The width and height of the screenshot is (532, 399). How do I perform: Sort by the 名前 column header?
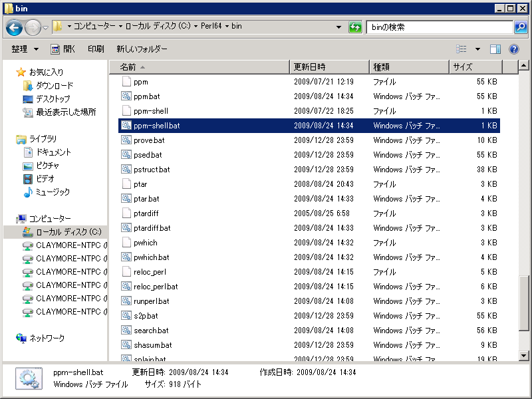pos(199,67)
